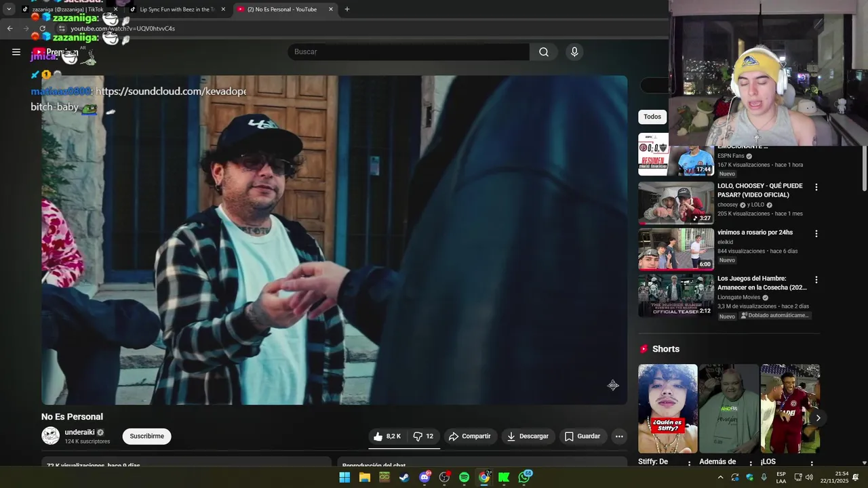
Task: Click the video player to pause
Action: [x=334, y=240]
